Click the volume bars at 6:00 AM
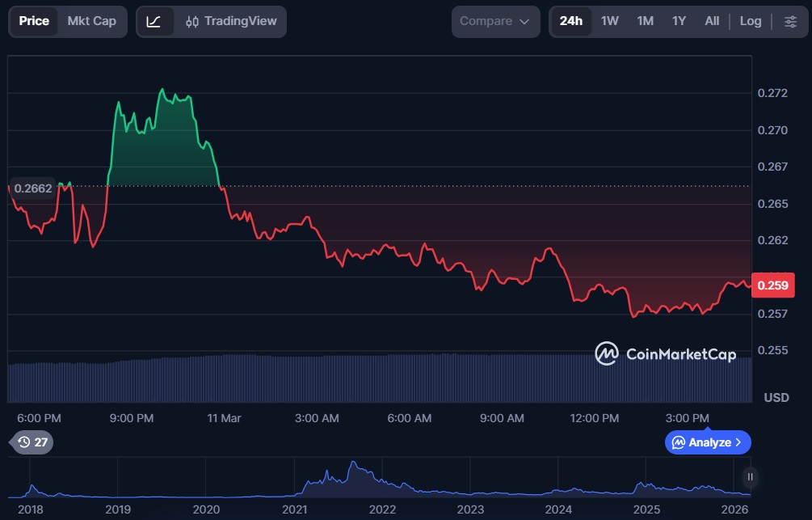 pyautogui.click(x=410, y=378)
